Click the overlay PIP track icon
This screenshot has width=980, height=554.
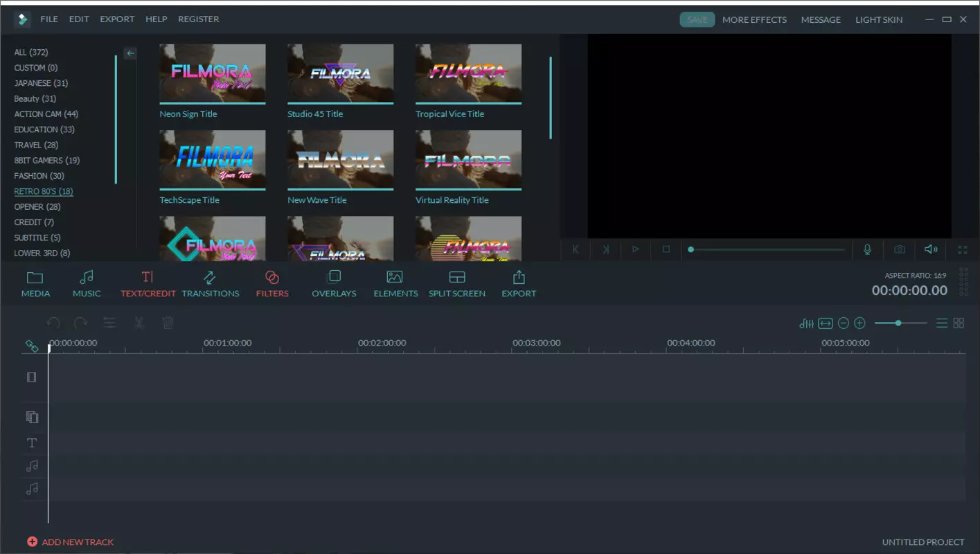32,417
